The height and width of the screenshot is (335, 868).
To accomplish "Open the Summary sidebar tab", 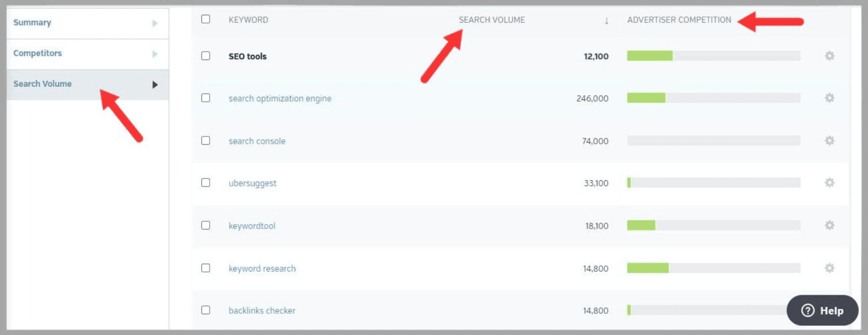I will [x=33, y=23].
